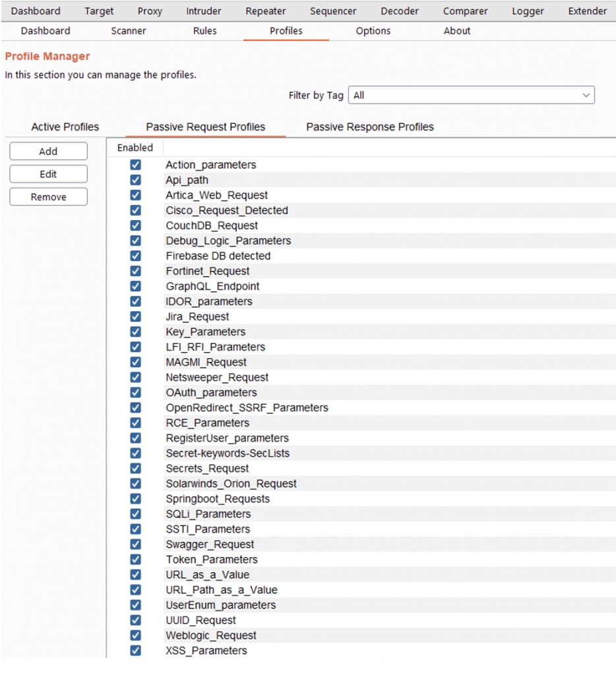The image size is (616, 675).
Task: Select the RCE_Parameters profile row
Action: point(207,423)
